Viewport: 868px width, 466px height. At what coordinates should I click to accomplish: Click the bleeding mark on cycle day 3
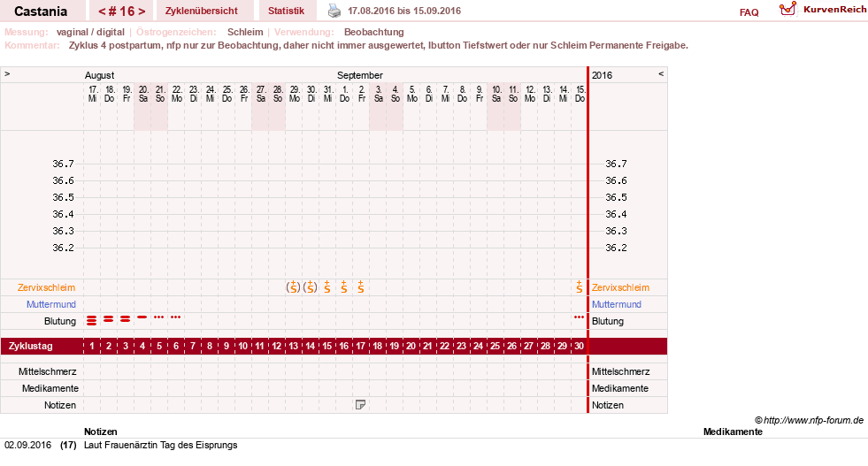click(x=125, y=319)
